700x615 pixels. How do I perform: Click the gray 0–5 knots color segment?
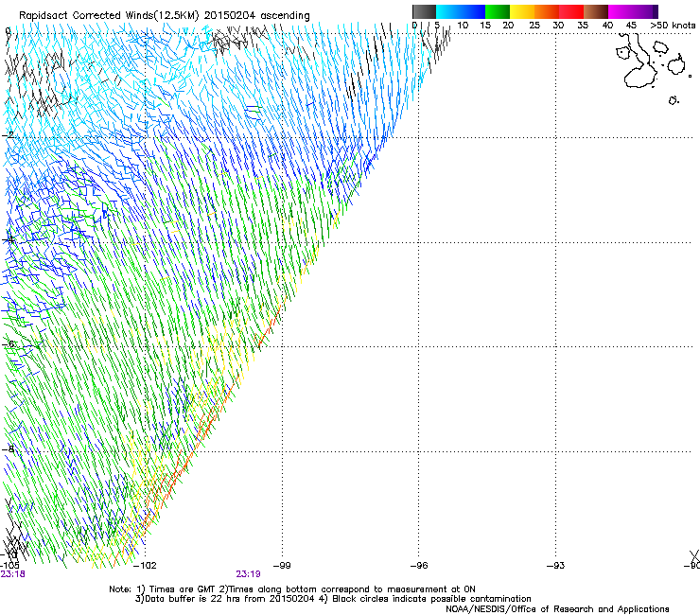point(424,11)
